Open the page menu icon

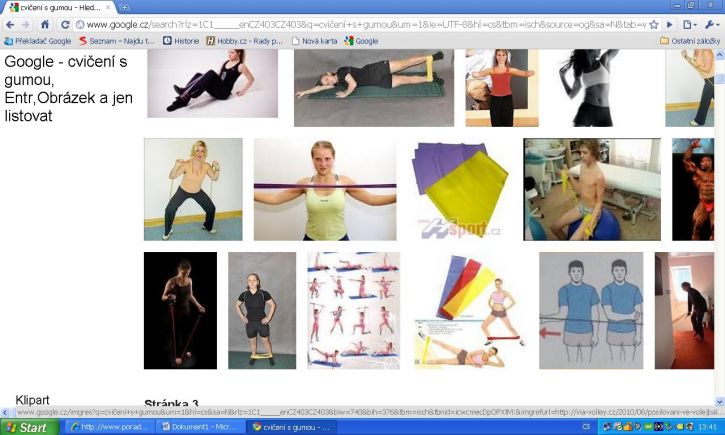(690, 25)
